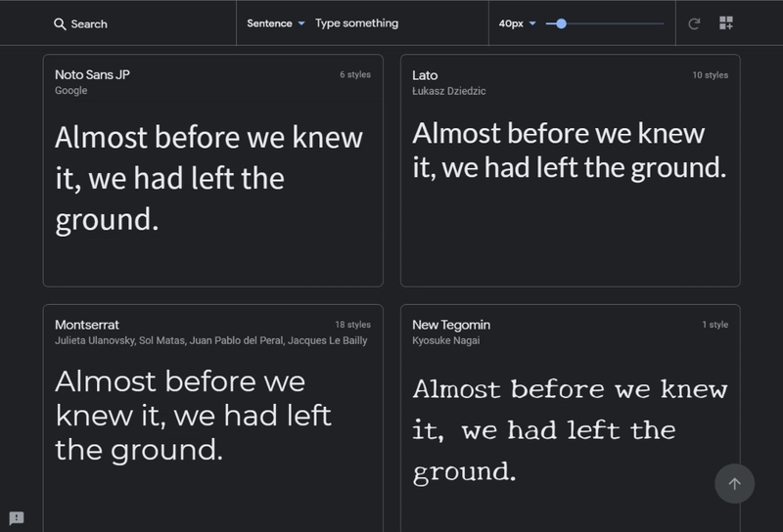Open the feedback icon at bottom left
Viewport: 783px width, 532px height.
pos(17,517)
